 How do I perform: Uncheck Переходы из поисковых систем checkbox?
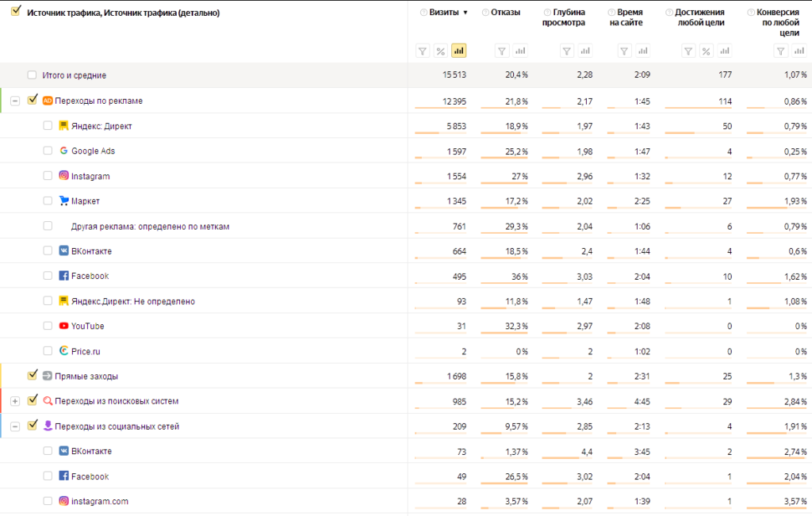coord(32,399)
